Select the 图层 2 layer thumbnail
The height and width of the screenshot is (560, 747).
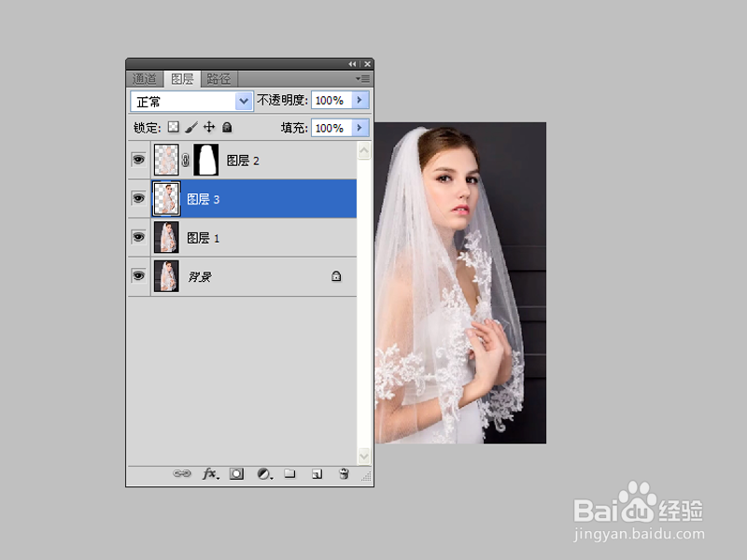(166, 160)
